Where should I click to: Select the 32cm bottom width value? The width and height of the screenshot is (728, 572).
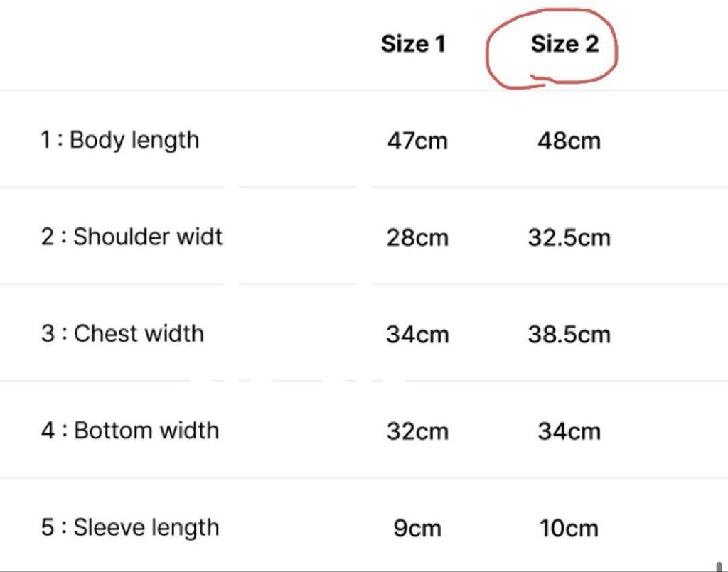click(417, 431)
